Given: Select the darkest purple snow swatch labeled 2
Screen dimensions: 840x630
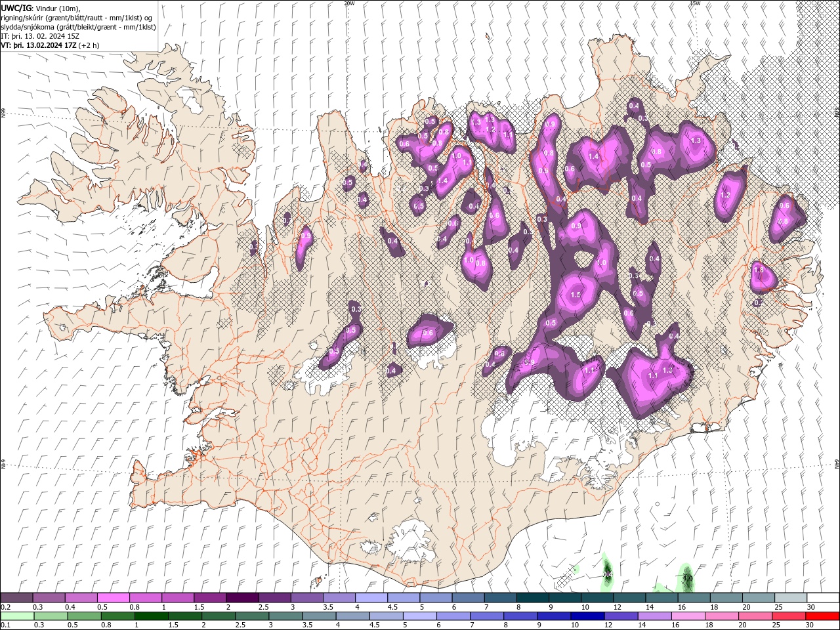Looking at the screenshot, I should click(241, 597).
